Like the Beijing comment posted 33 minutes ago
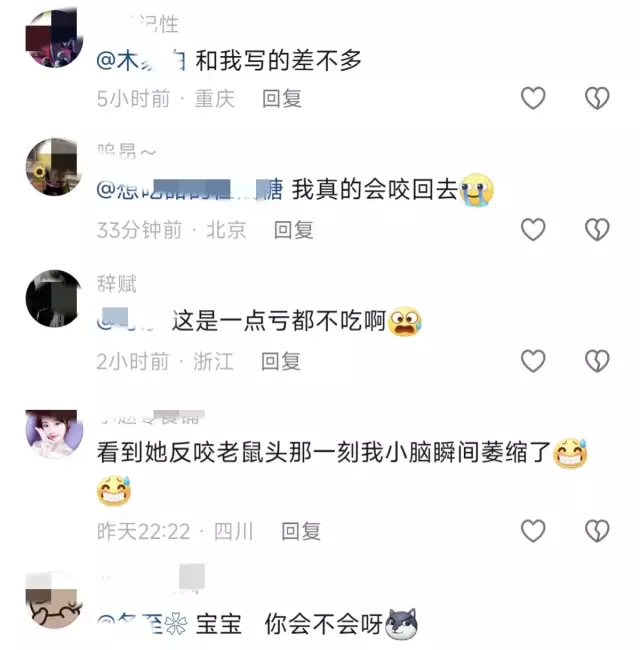The width and height of the screenshot is (640, 650). coord(533,230)
